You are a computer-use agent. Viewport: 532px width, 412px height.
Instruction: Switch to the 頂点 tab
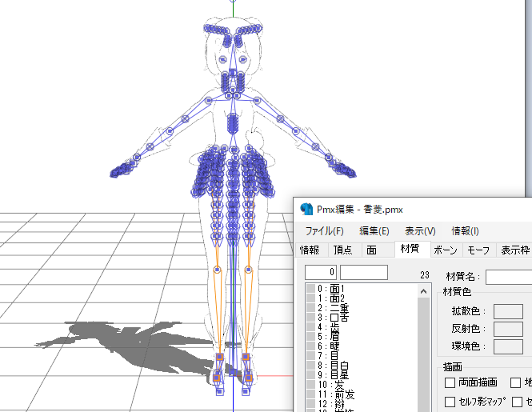tap(342, 250)
